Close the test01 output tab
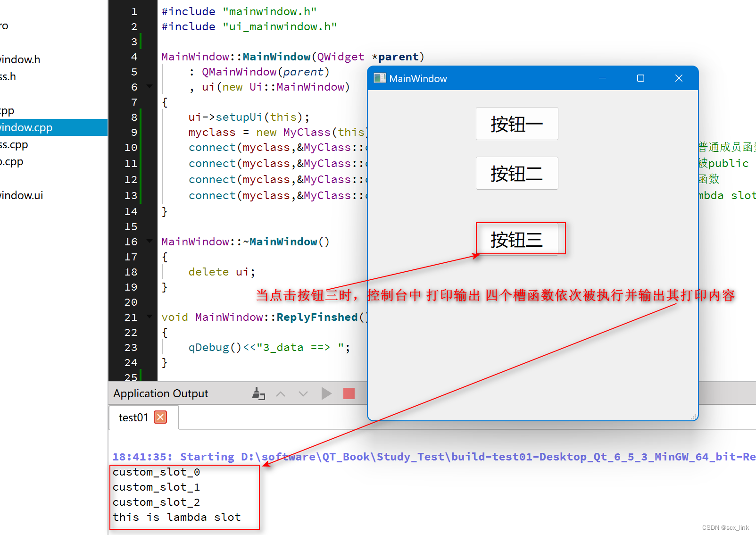This screenshot has height=535, width=756. [x=160, y=417]
